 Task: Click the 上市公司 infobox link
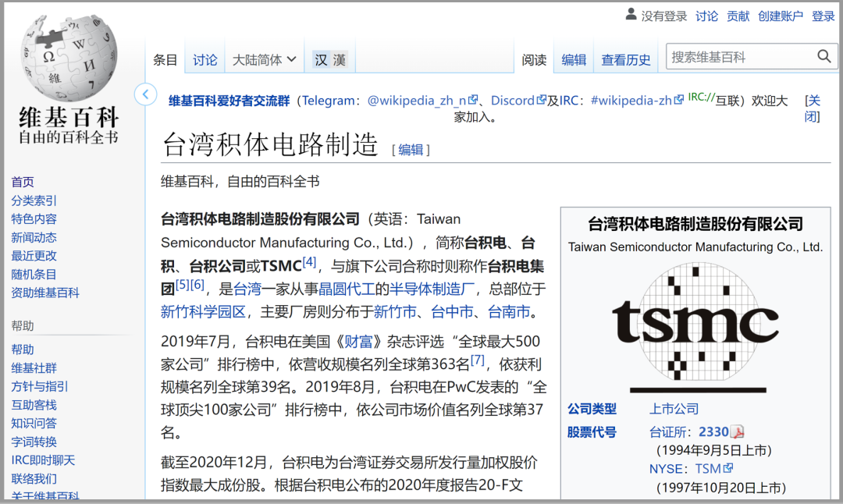coord(674,409)
